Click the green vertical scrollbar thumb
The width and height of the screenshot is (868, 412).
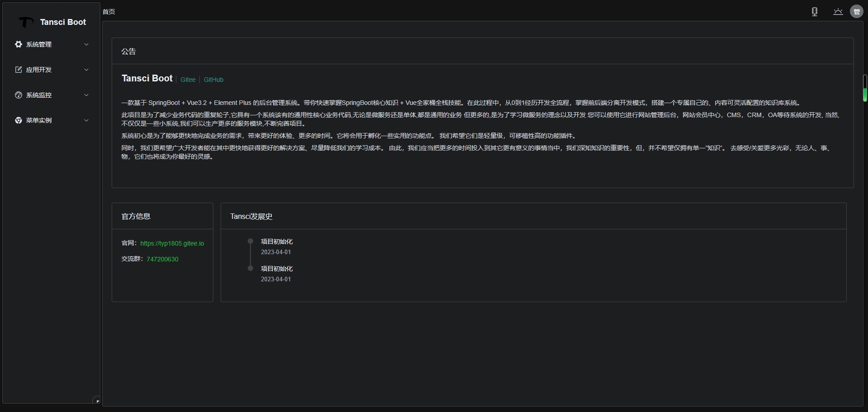pyautogui.click(x=865, y=94)
